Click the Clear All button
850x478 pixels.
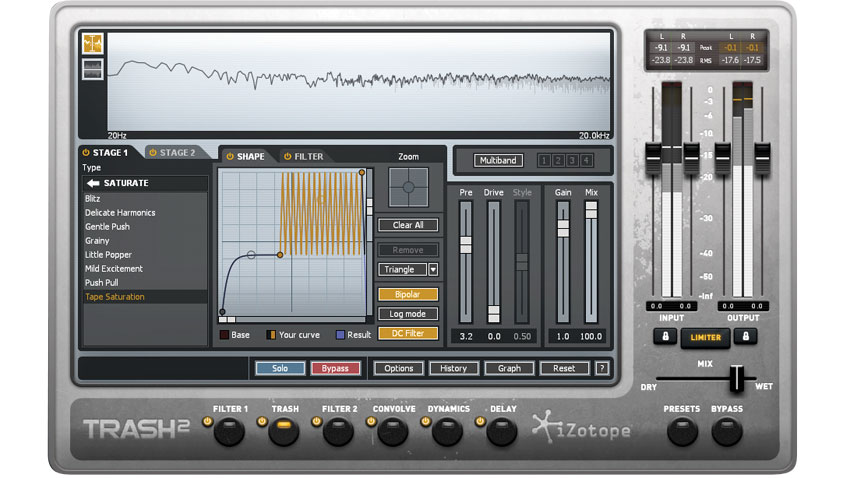pos(408,225)
